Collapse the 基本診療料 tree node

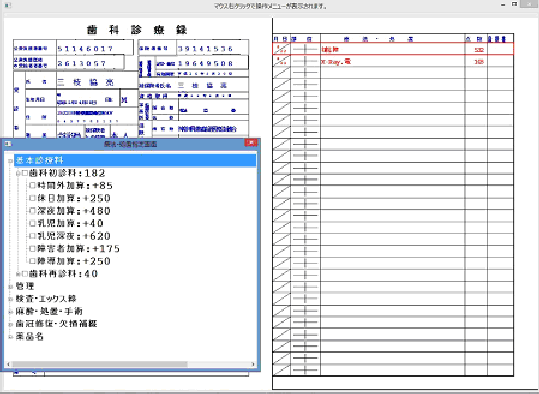coord(10,161)
